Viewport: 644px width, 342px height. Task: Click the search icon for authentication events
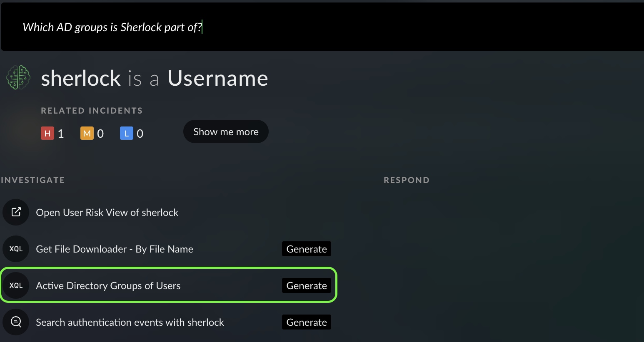point(16,322)
